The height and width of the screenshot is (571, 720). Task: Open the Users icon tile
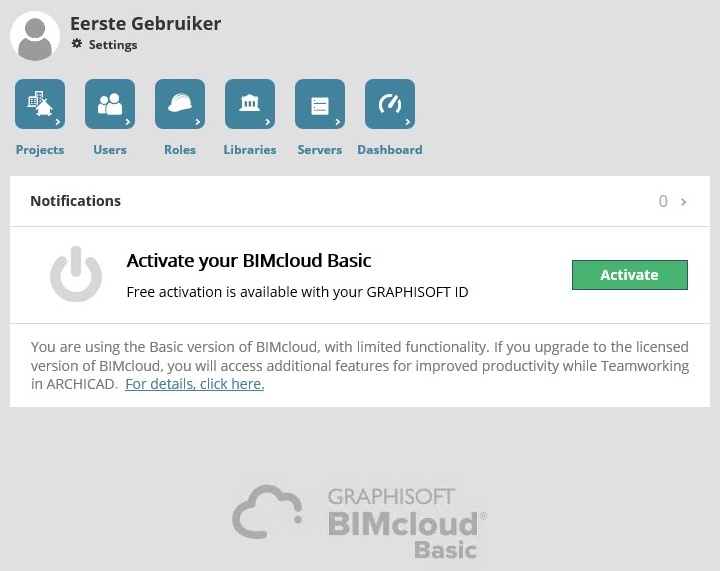click(x=110, y=104)
